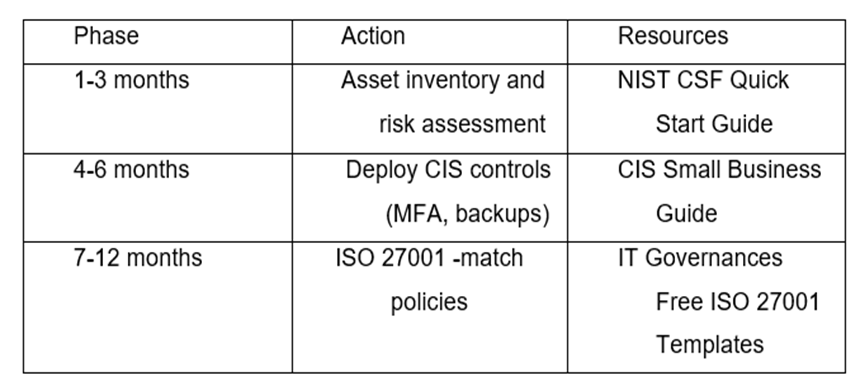860x386 pixels.
Task: Click the Phase column header cell
Action: point(158,42)
